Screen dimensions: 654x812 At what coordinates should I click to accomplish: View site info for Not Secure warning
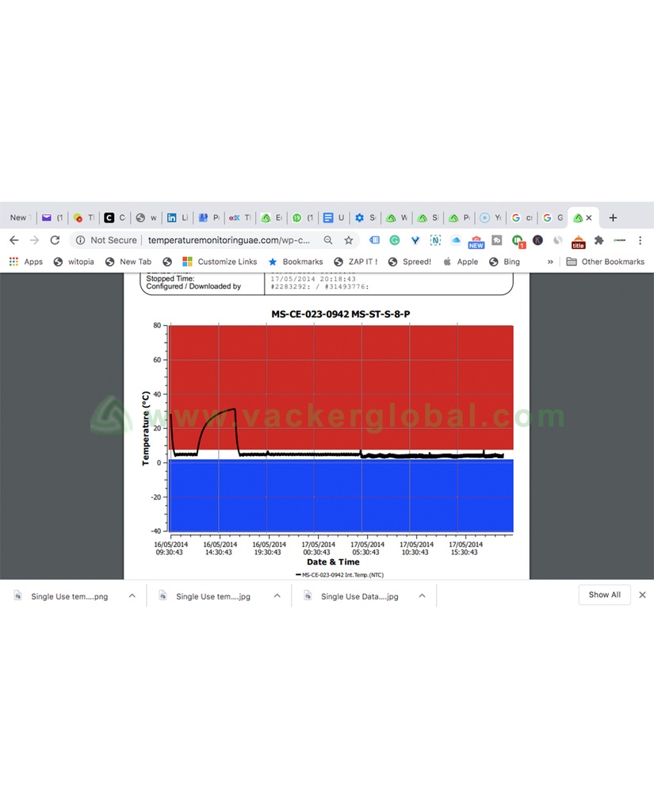pyautogui.click(x=106, y=240)
